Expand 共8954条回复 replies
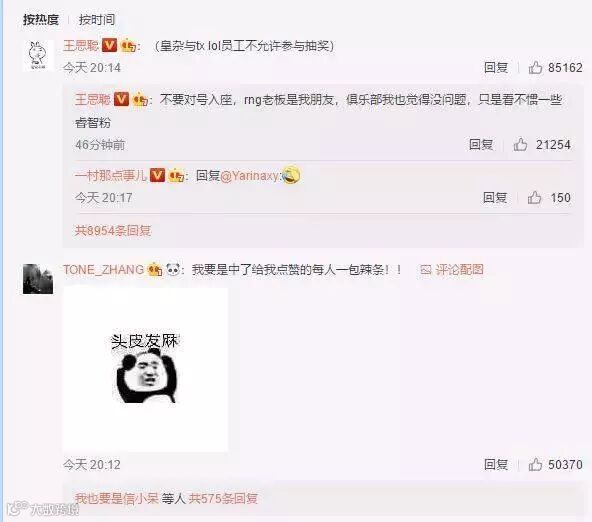The image size is (592, 522). (113, 230)
